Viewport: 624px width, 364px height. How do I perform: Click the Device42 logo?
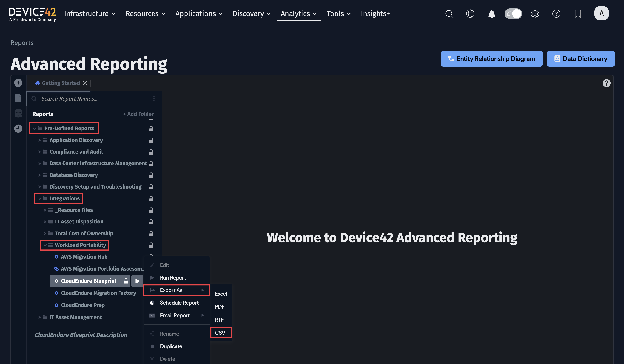[x=33, y=14]
